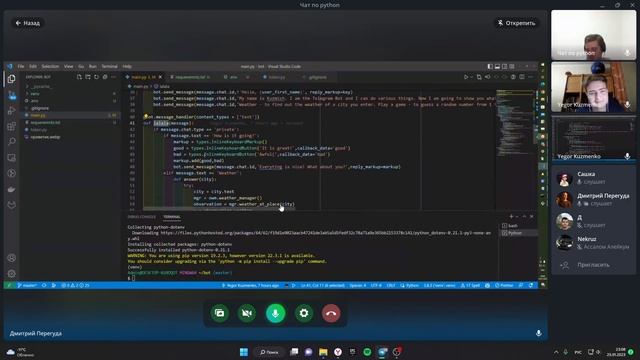Toggle primary sidebar layout icon

pyautogui.click(x=490, y=66)
